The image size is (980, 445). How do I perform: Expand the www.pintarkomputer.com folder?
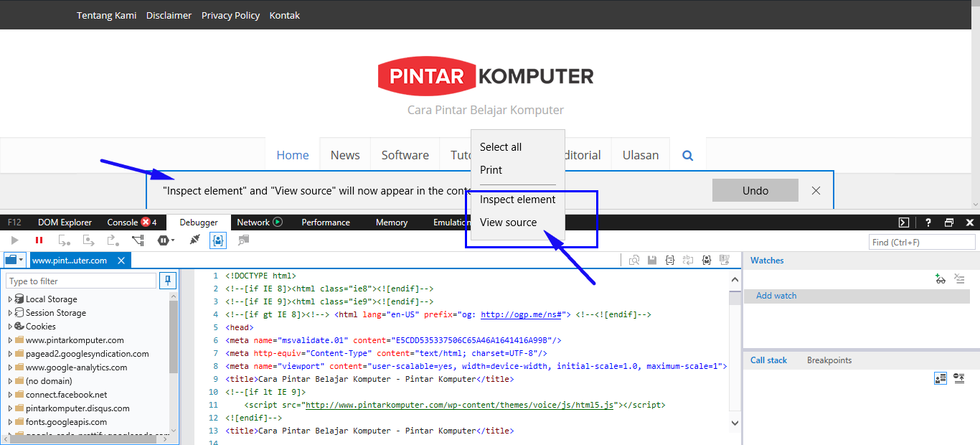(x=10, y=340)
